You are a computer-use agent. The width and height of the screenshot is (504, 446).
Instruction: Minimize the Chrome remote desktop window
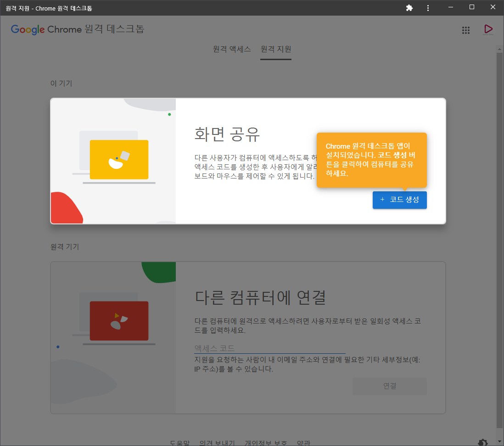tap(451, 7)
